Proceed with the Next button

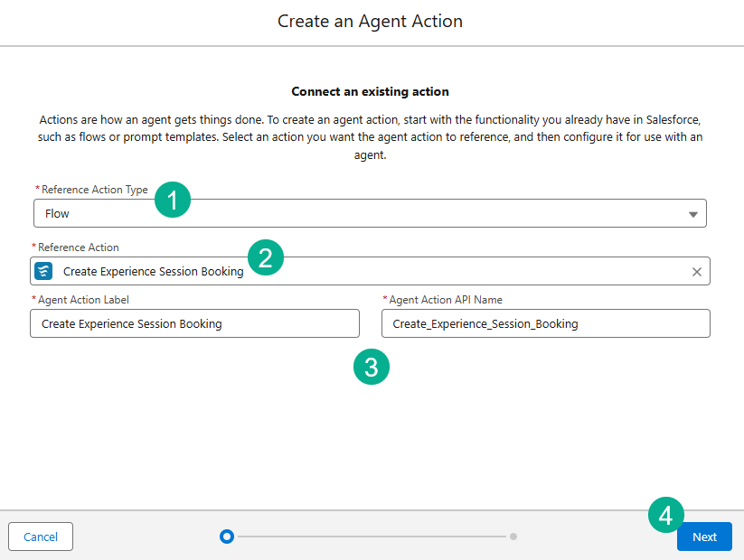coord(704,537)
